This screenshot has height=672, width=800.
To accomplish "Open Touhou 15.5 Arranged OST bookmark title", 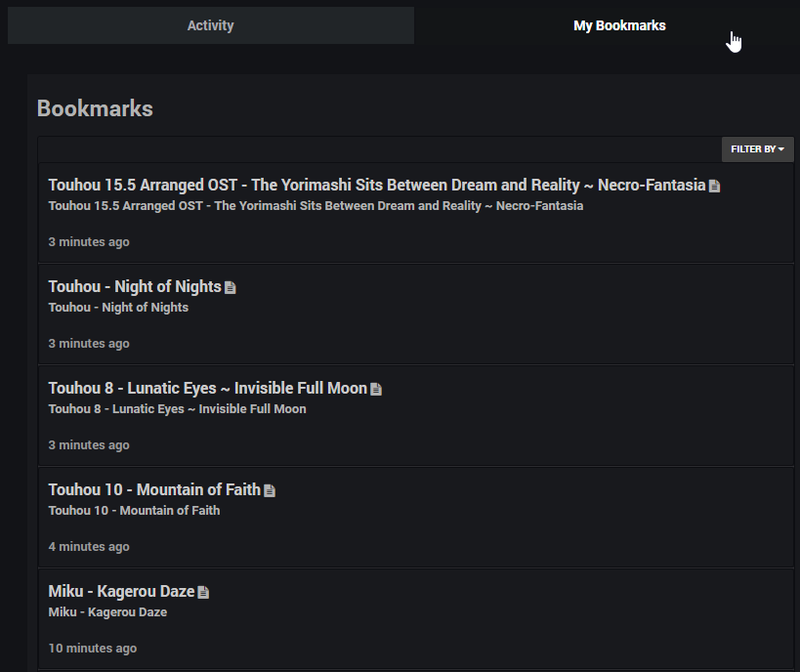I will (x=376, y=185).
